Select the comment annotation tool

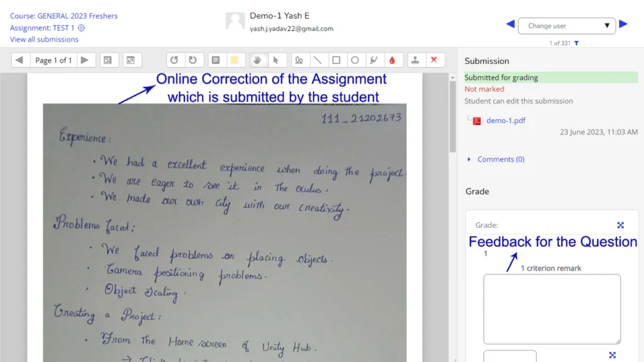pyautogui.click(x=216, y=60)
